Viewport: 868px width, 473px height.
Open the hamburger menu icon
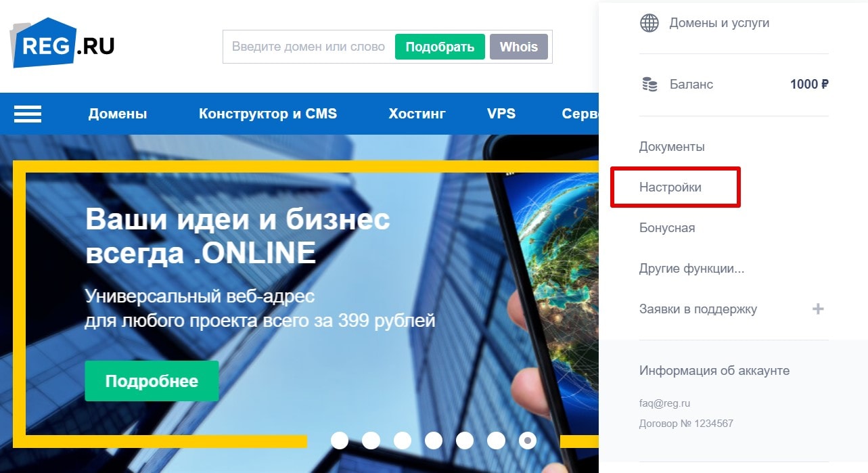point(28,114)
